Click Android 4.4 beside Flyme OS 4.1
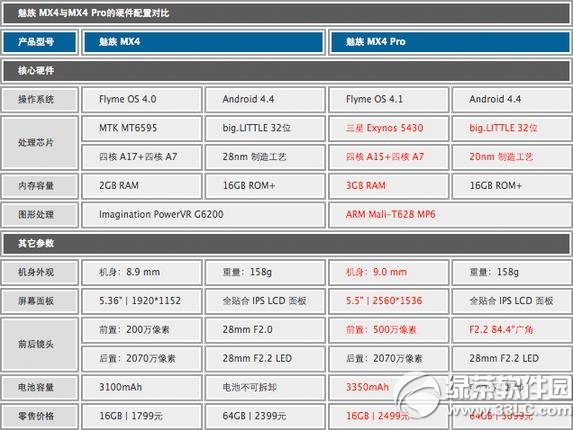573x430 pixels. pos(512,99)
